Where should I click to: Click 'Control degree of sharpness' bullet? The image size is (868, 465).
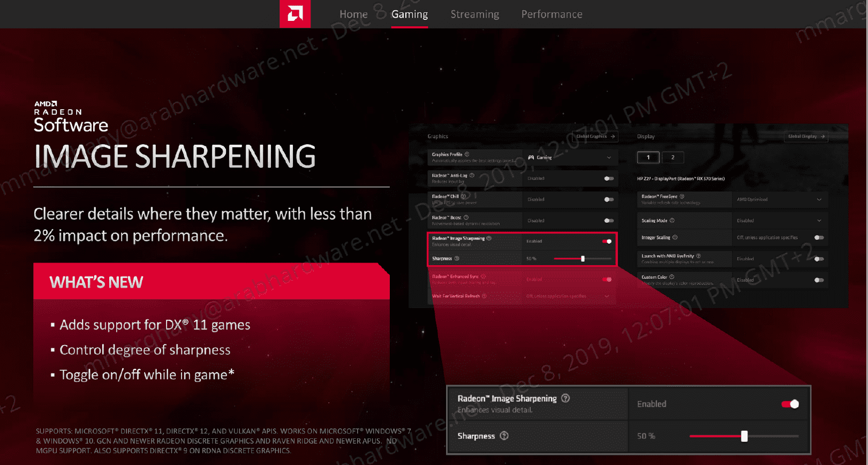pos(145,350)
